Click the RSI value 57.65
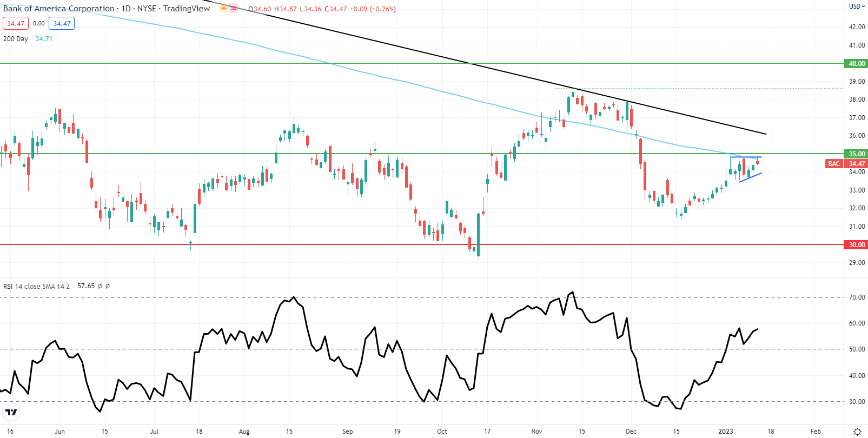Image resolution: width=868 pixels, height=438 pixels. [x=86, y=286]
